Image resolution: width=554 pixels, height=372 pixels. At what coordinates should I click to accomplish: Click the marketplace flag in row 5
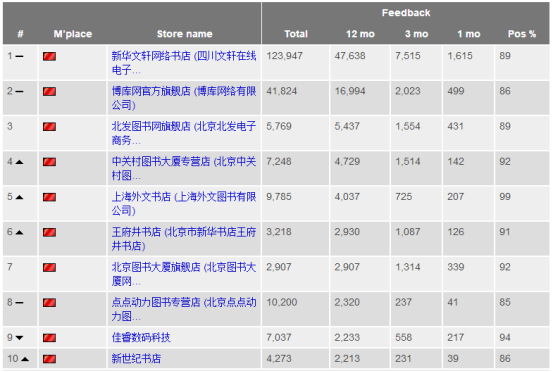point(49,197)
